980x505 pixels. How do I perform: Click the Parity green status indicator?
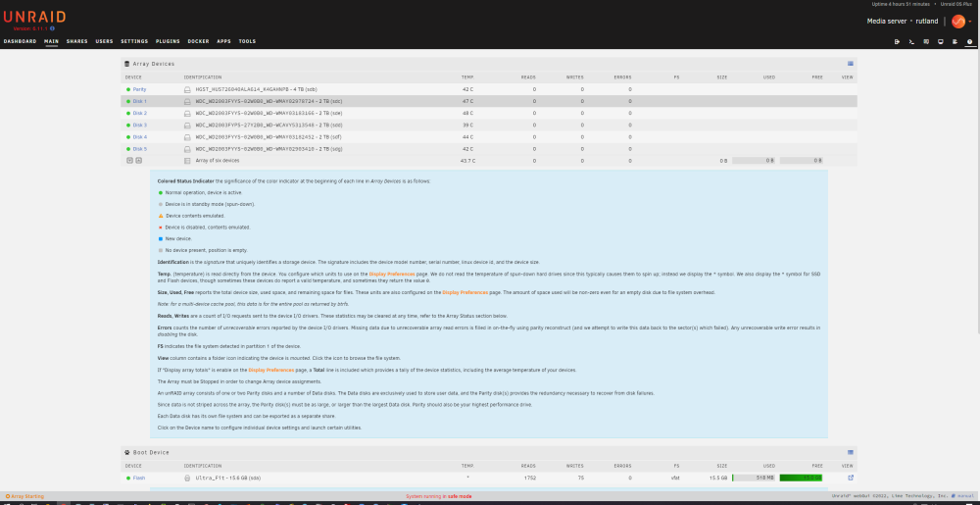click(128, 89)
